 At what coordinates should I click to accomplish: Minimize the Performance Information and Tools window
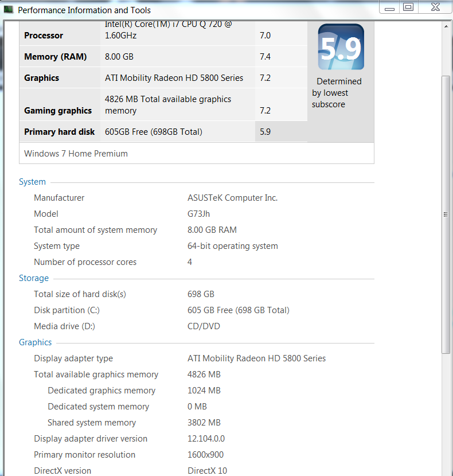[389, 7]
